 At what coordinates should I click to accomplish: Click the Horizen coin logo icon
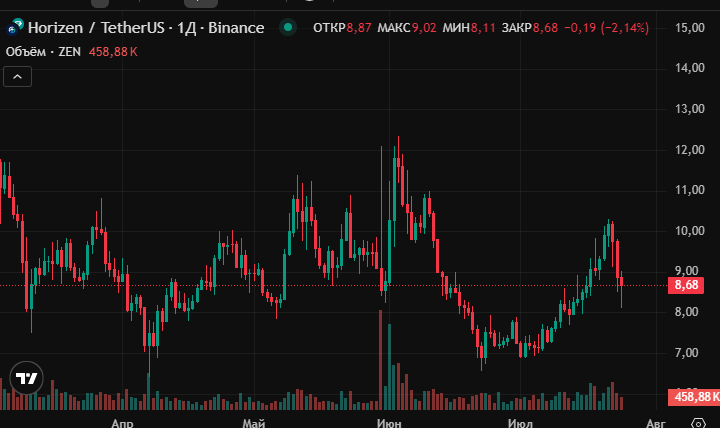pos(15,27)
